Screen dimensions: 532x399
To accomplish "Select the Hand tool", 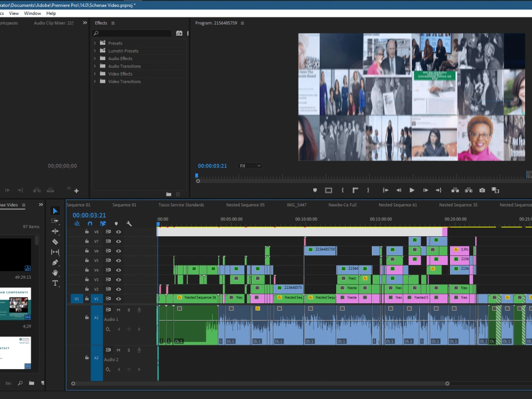I will (x=55, y=272).
